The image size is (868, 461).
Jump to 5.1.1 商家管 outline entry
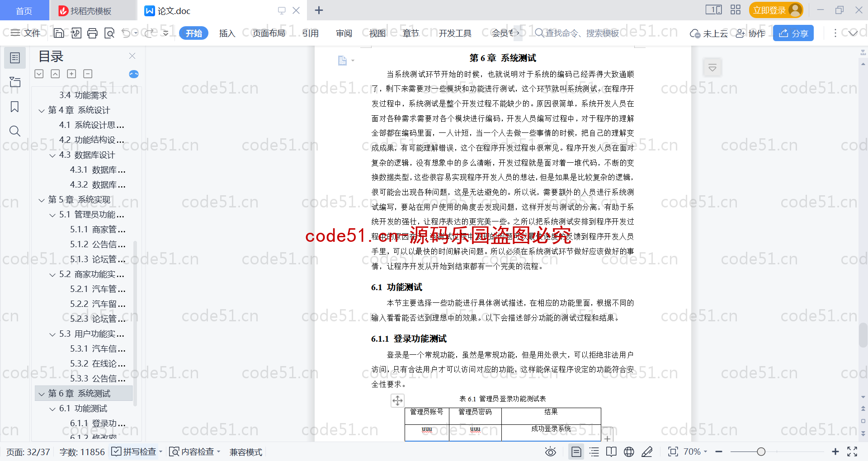coord(98,230)
